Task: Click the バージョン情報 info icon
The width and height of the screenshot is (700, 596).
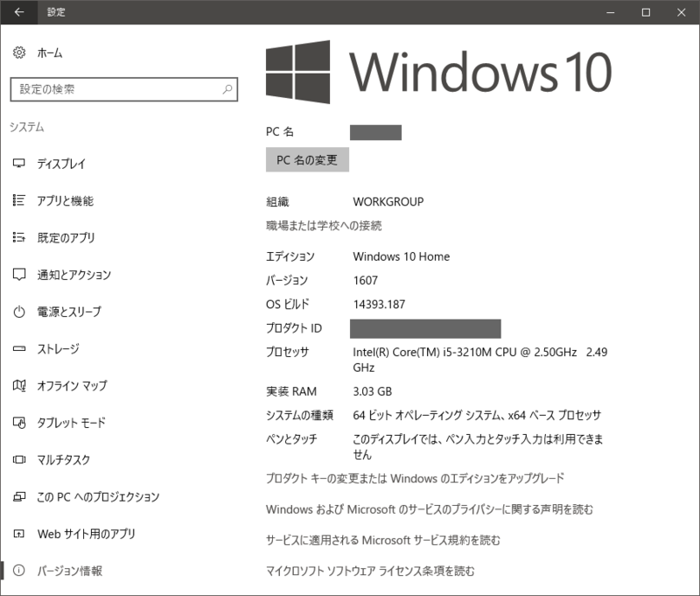Action: pos(18,571)
